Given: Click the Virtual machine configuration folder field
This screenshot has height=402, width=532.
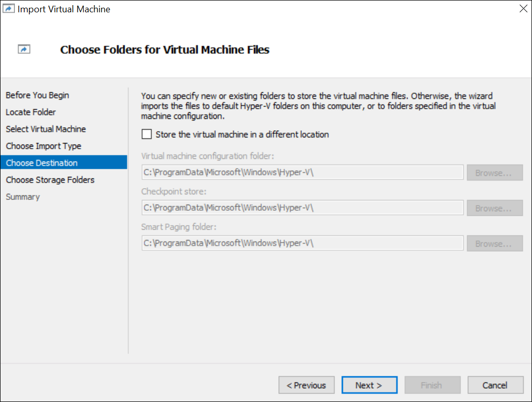Looking at the screenshot, I should tap(302, 173).
